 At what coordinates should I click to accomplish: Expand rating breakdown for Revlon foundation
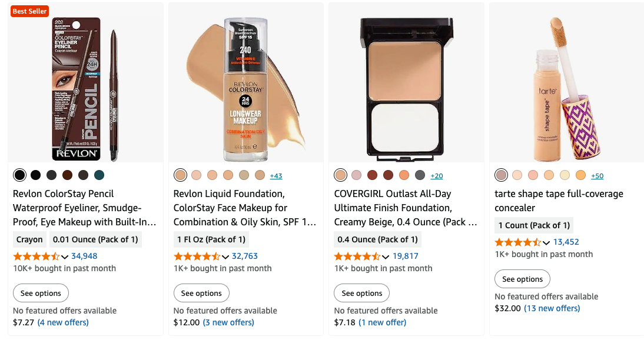[x=225, y=256]
